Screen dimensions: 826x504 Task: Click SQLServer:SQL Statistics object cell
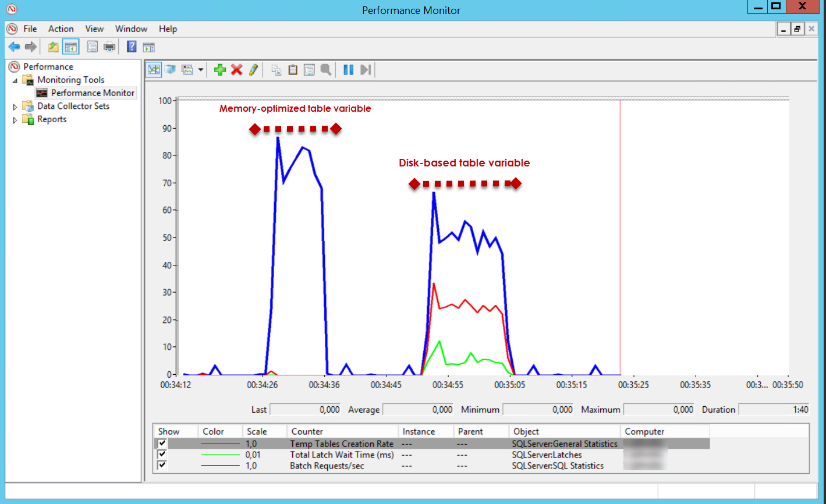[x=558, y=466]
